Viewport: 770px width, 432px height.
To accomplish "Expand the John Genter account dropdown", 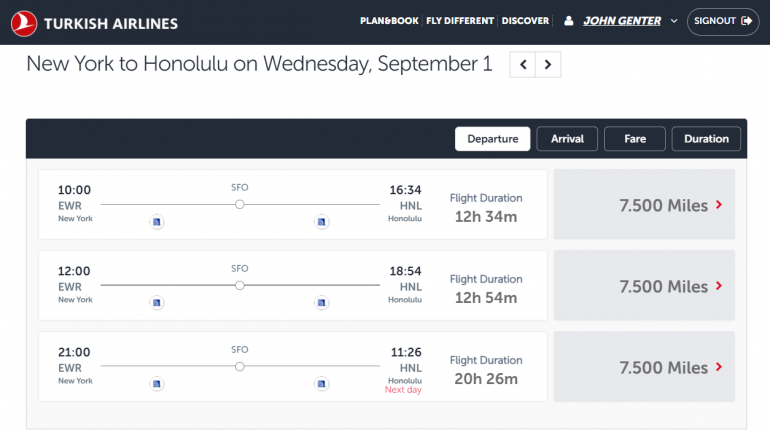I will (674, 21).
